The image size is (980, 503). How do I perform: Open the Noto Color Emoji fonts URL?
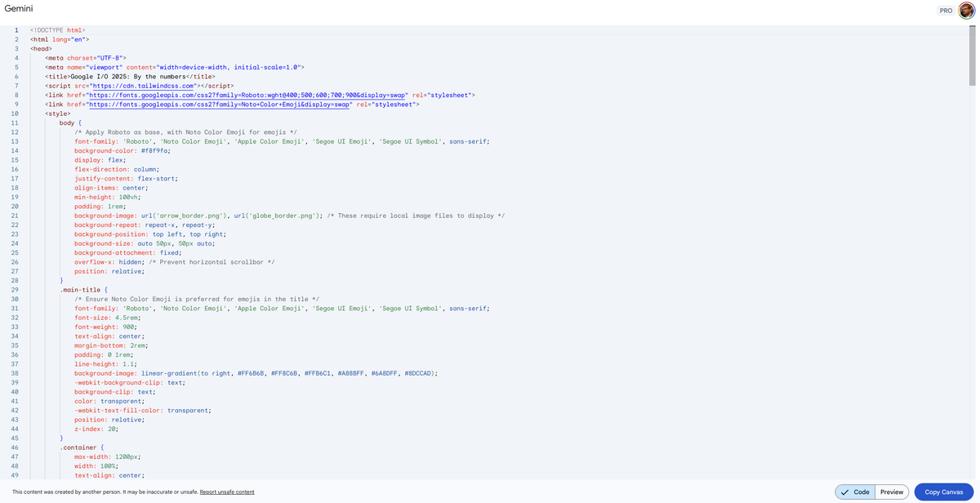coord(220,105)
